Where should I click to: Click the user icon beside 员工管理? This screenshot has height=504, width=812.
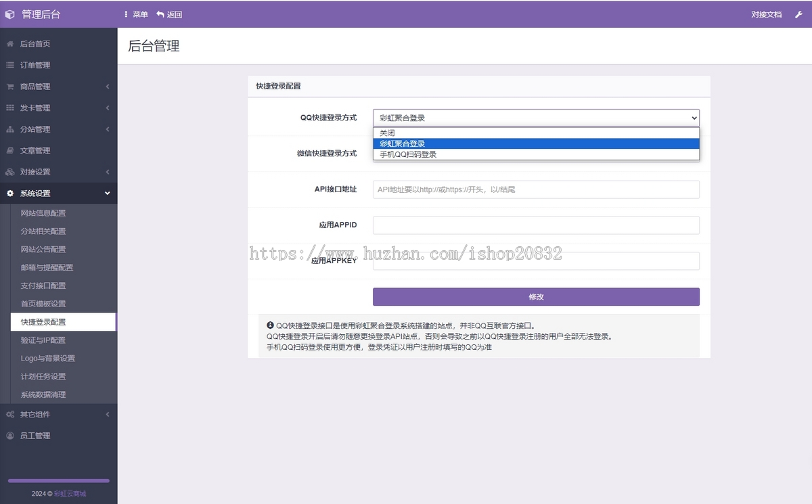(x=10, y=436)
